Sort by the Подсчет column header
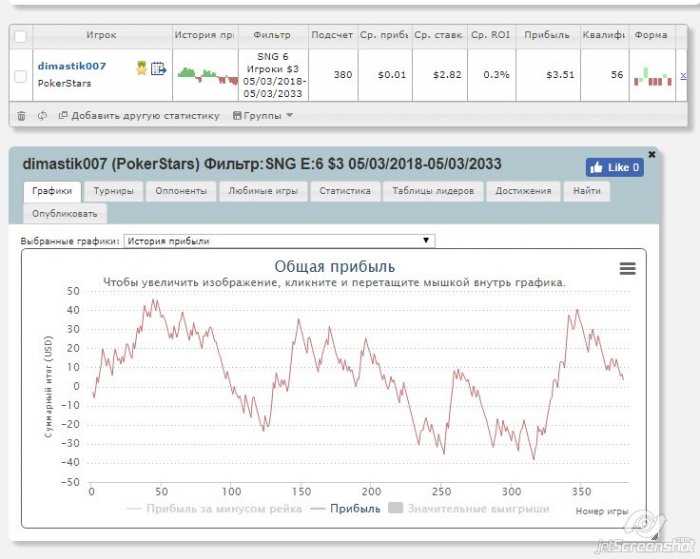Image resolution: width=700 pixels, height=559 pixels. 332,35
